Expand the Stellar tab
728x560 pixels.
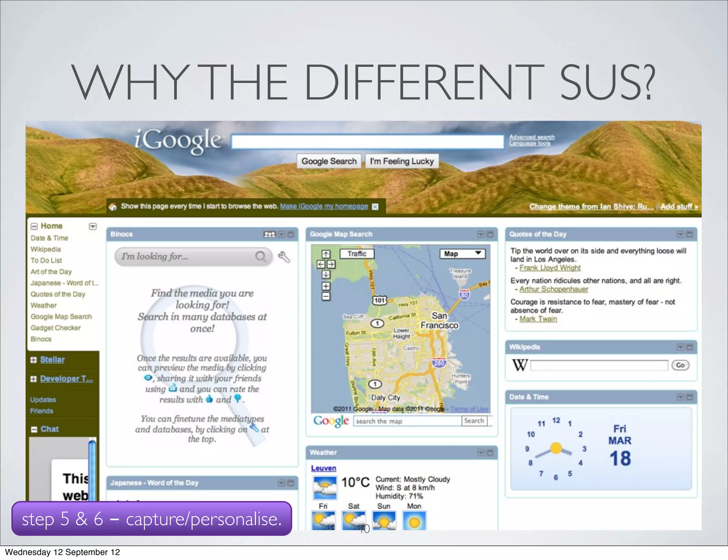pyautogui.click(x=33, y=360)
